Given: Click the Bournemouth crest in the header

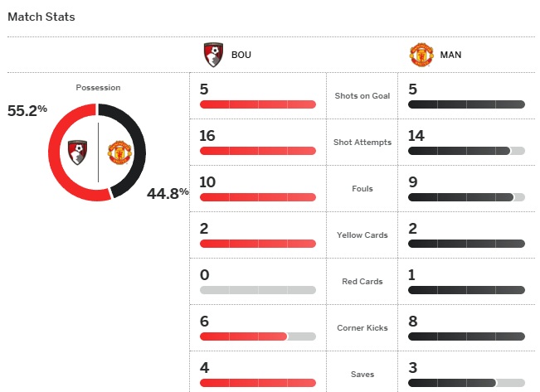Looking at the screenshot, I should click(214, 56).
